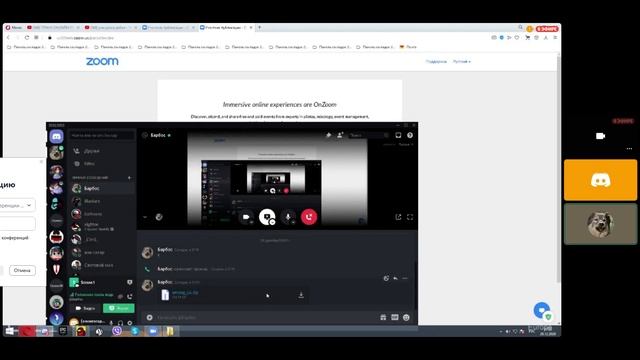The height and width of the screenshot is (360, 640).
Task: Open the browser easy setup menu icon
Action: click(555, 38)
